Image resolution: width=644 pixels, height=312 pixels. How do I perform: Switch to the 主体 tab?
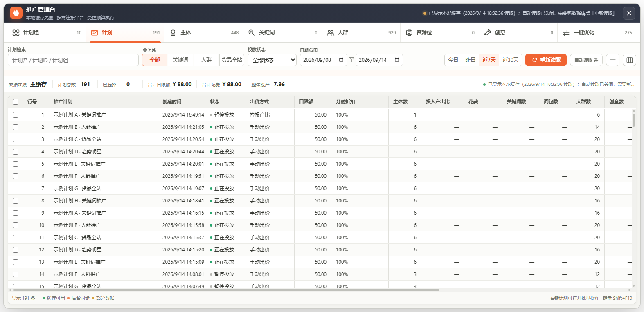click(x=203, y=33)
